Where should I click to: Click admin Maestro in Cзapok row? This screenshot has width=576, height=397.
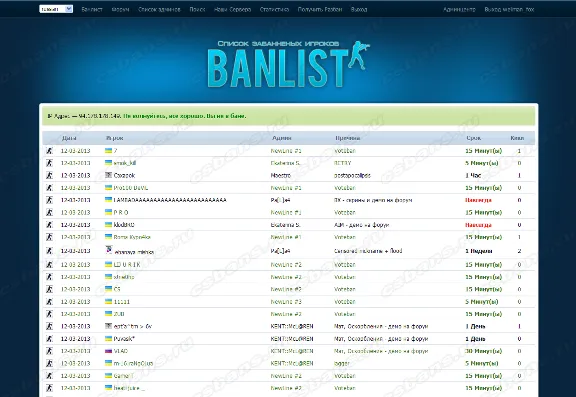click(x=281, y=176)
